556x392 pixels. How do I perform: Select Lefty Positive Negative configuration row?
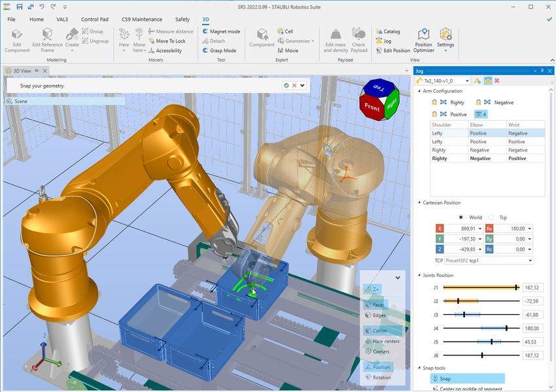tap(487, 133)
